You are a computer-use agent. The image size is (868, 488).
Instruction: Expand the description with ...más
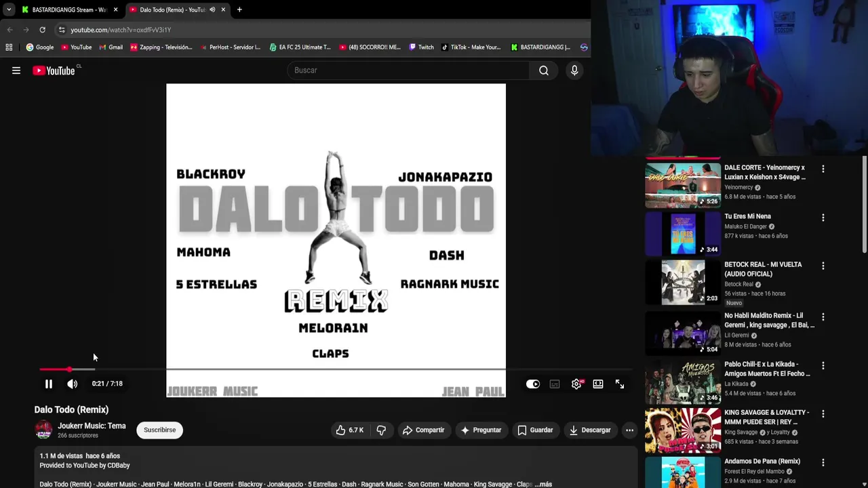tap(543, 485)
